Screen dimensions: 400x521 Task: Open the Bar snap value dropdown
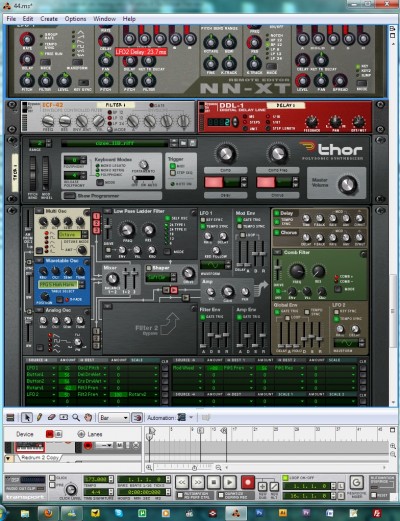click(114, 417)
